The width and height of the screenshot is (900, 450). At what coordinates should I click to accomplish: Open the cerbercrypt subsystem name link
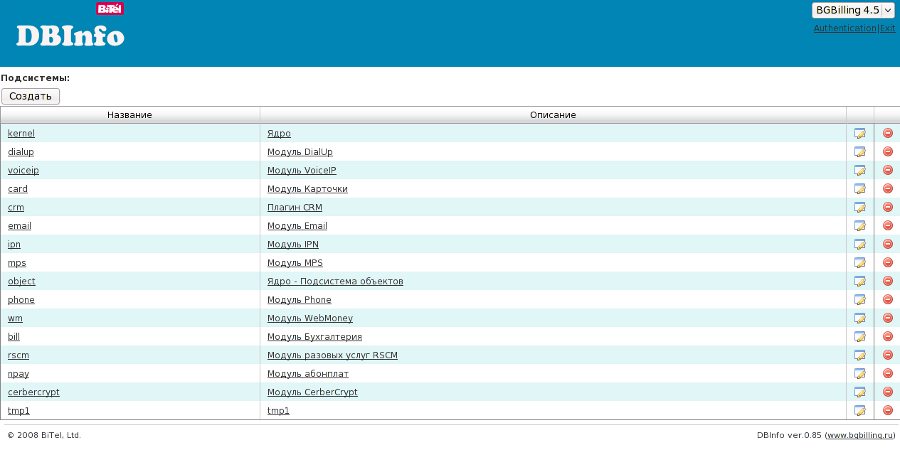[33, 392]
